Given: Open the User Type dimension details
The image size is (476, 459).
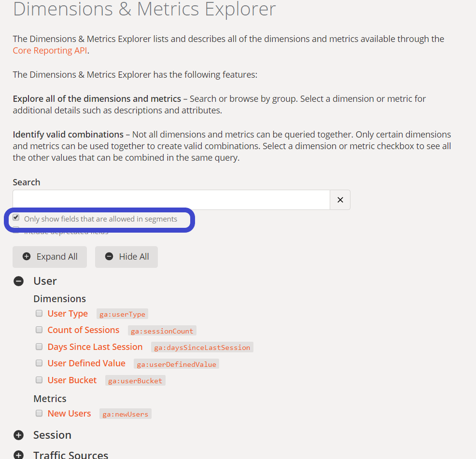Looking at the screenshot, I should (x=68, y=314).
